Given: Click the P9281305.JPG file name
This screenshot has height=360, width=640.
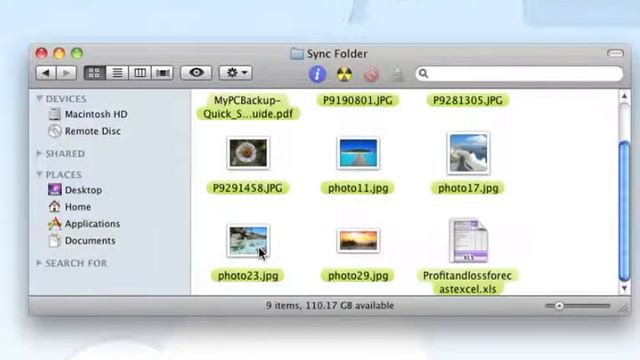Looking at the screenshot, I should tap(468, 100).
